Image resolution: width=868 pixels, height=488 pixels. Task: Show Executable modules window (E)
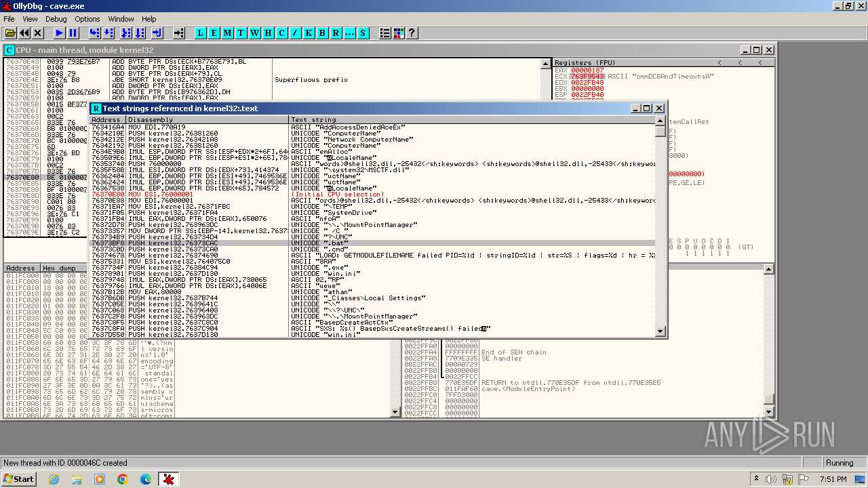pyautogui.click(x=214, y=33)
